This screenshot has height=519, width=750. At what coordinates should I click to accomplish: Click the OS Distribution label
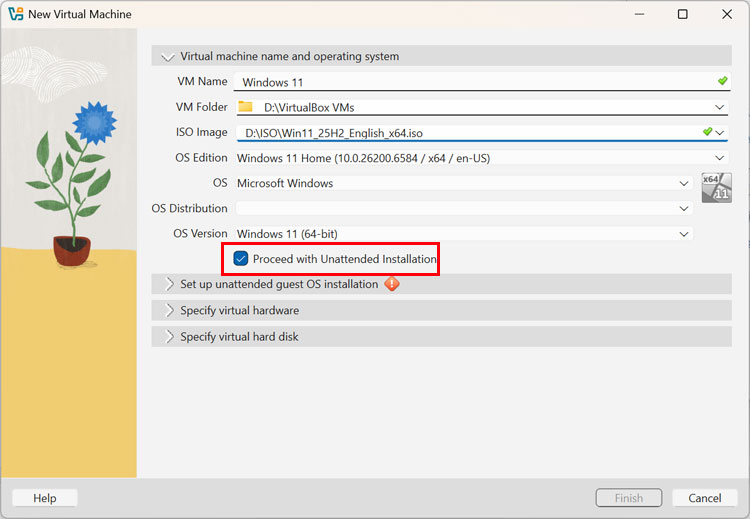tap(189, 208)
